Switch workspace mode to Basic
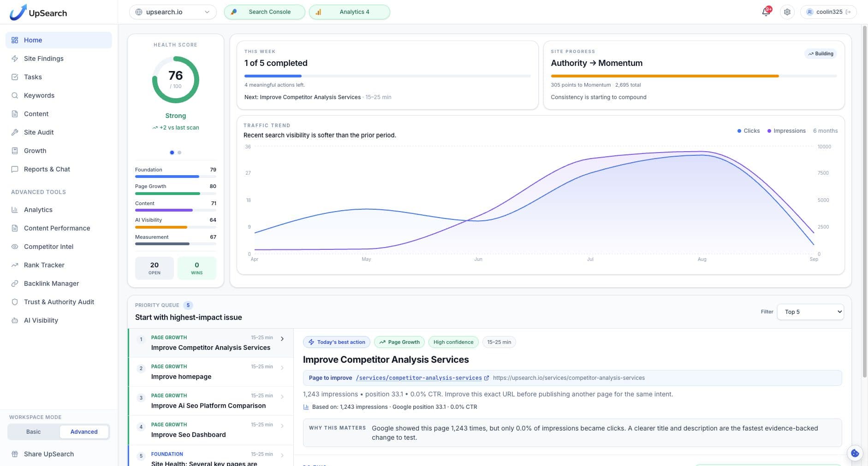The height and width of the screenshot is (466, 868). pyautogui.click(x=33, y=432)
